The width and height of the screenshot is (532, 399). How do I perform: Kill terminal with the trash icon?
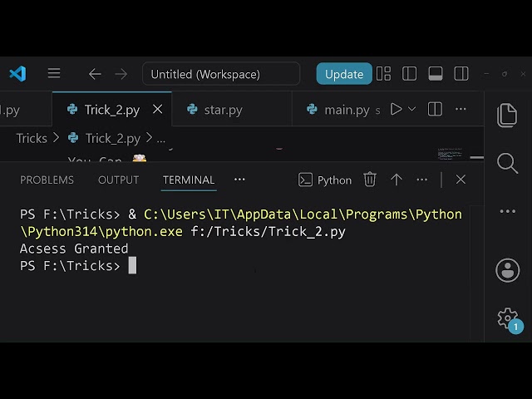(x=370, y=180)
